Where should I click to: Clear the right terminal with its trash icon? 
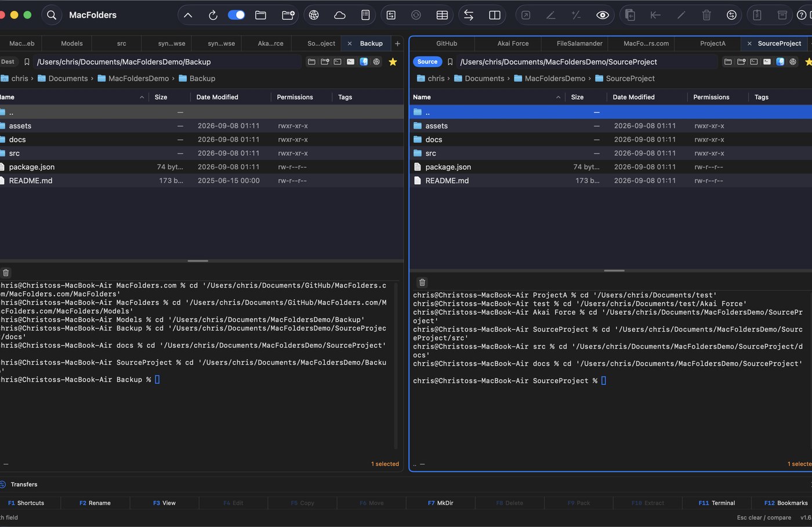422,282
